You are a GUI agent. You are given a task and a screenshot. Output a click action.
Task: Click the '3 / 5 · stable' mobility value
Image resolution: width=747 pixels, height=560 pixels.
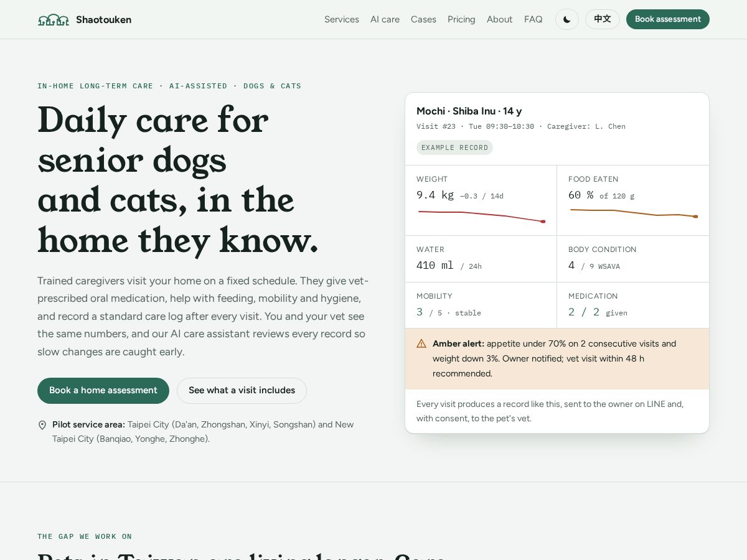(x=449, y=312)
